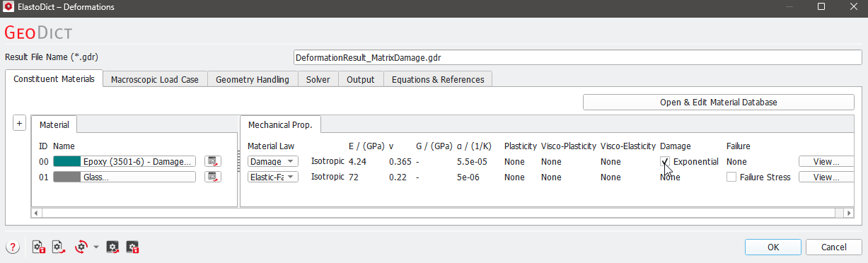868x263 pixels.
Task: Click the material ID 01 label
Action: pos(43,177)
